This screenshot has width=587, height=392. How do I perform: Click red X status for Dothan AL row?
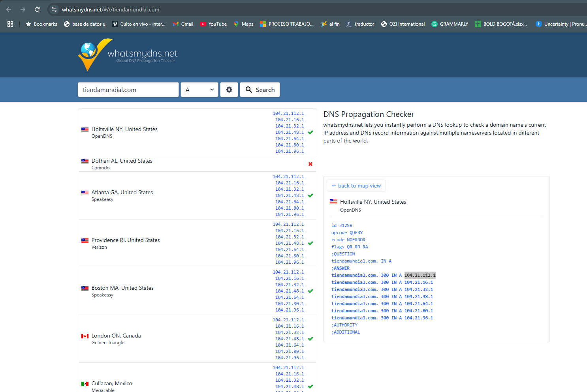310,164
